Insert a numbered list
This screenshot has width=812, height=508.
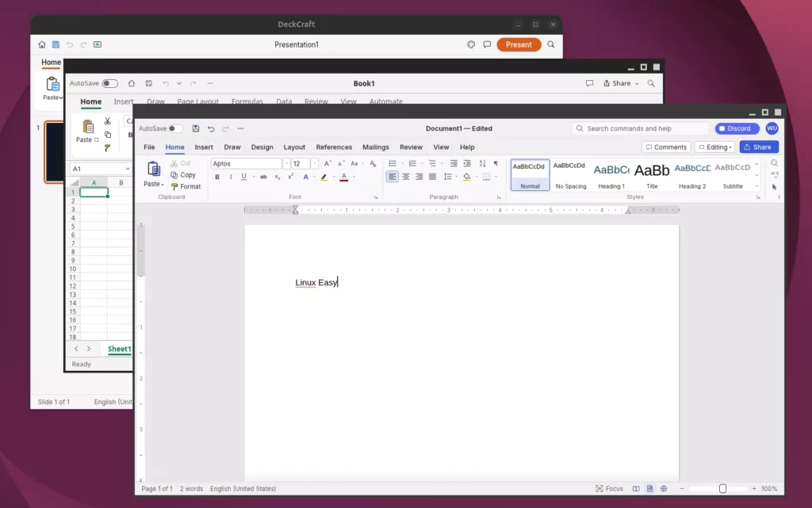[412, 163]
